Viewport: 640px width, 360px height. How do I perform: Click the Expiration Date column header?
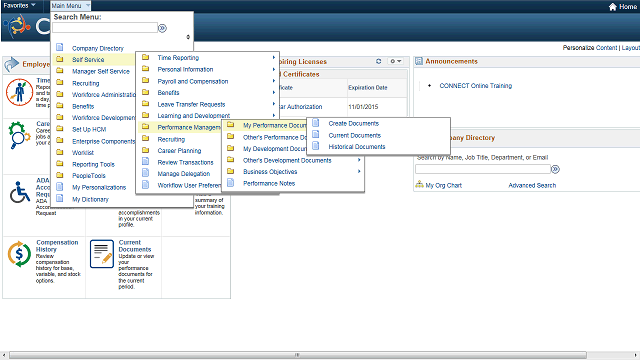click(x=368, y=88)
